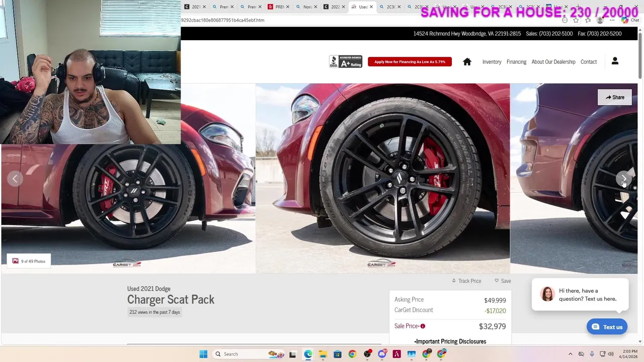644x362 pixels.
Task: Click Apply Now for Financing button
Action: (x=410, y=62)
